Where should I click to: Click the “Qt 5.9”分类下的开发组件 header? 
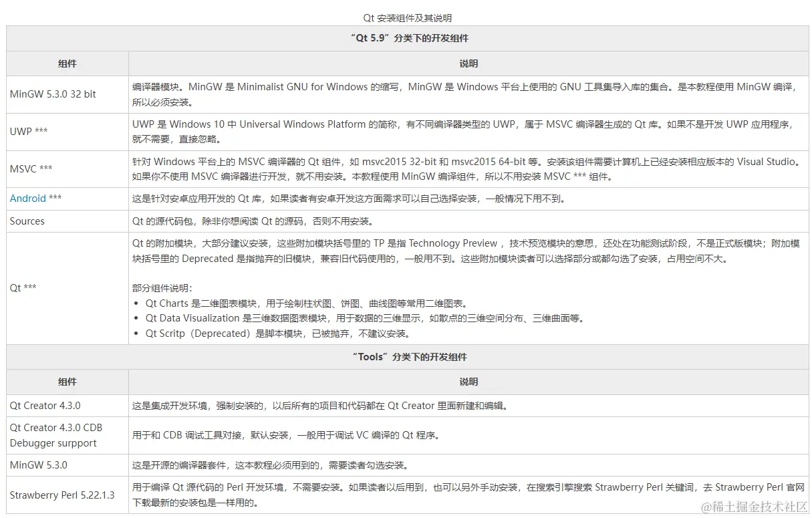pyautogui.click(x=408, y=39)
